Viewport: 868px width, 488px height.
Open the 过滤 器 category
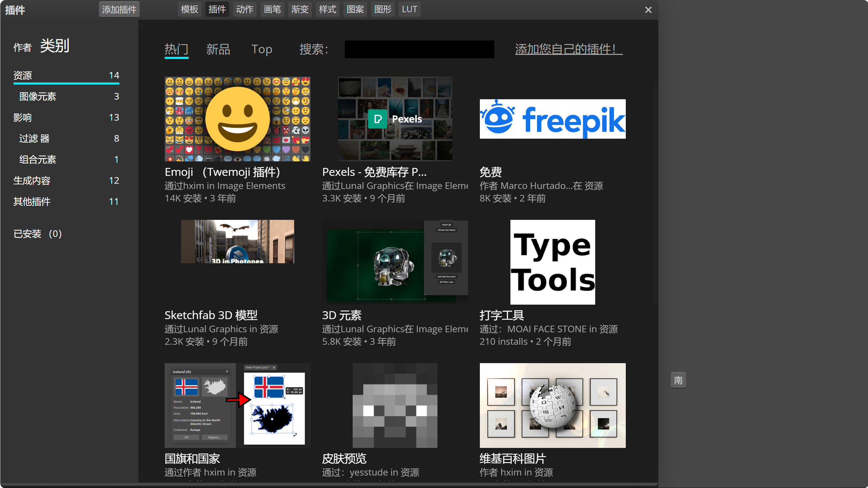pyautogui.click(x=35, y=138)
